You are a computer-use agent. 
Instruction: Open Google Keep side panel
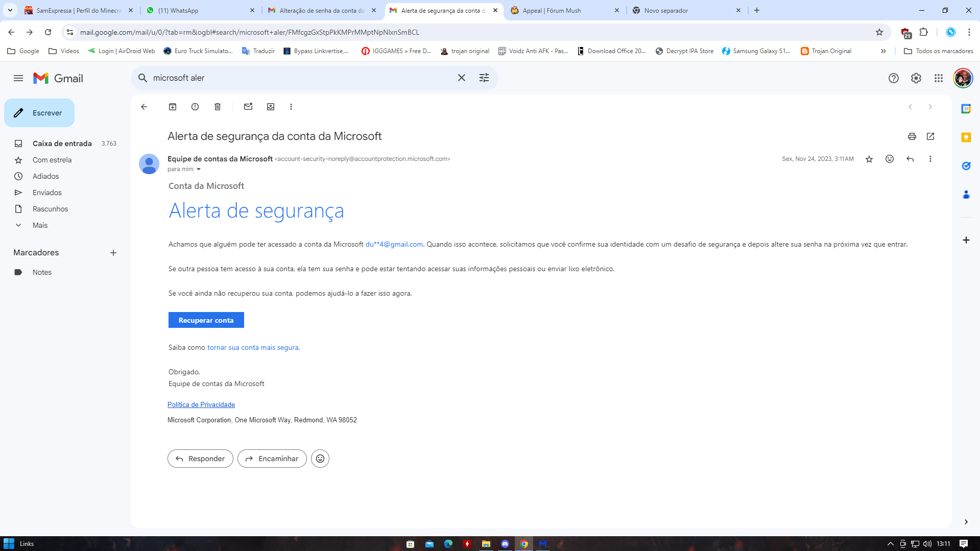coord(966,137)
